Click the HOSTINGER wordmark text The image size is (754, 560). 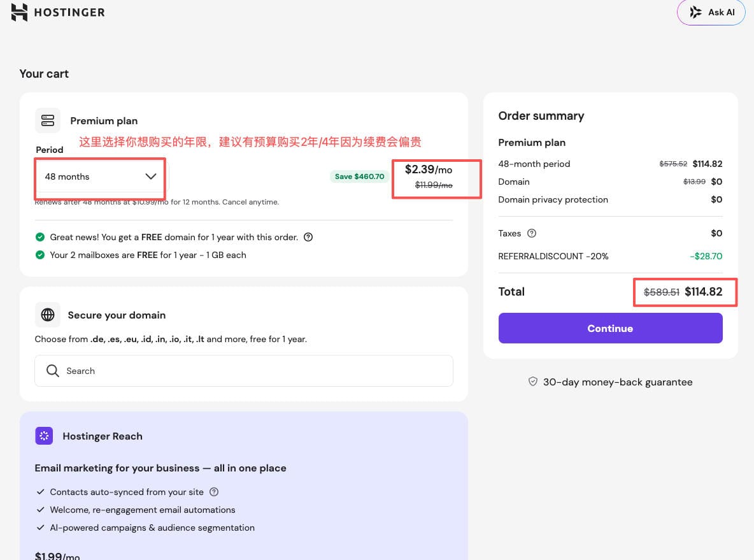69,13
